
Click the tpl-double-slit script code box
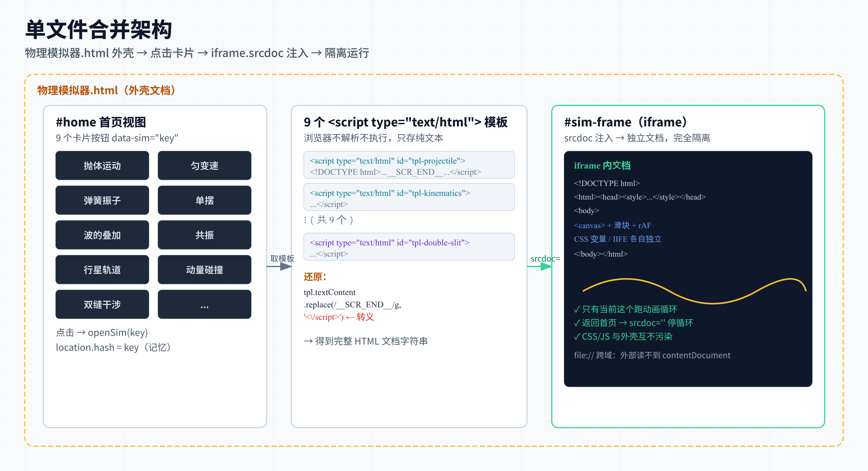pyautogui.click(x=409, y=247)
